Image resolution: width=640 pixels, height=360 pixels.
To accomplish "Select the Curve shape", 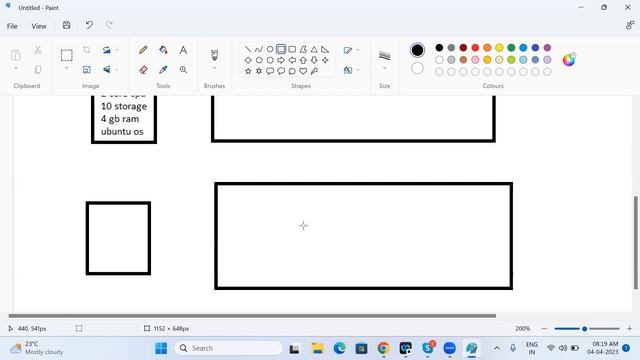I will pyautogui.click(x=259, y=49).
